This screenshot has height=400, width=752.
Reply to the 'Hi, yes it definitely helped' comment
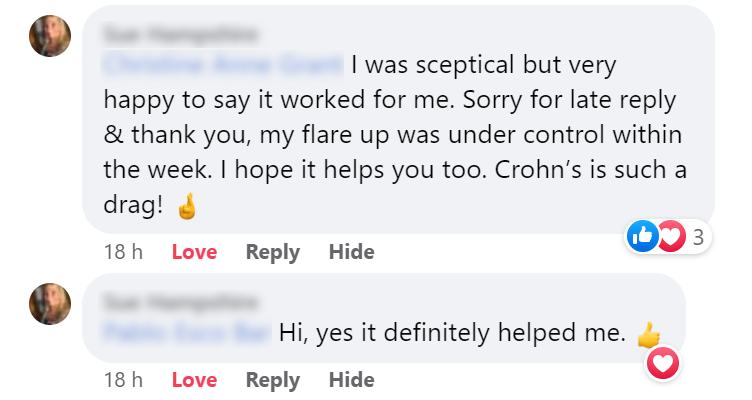(272, 380)
